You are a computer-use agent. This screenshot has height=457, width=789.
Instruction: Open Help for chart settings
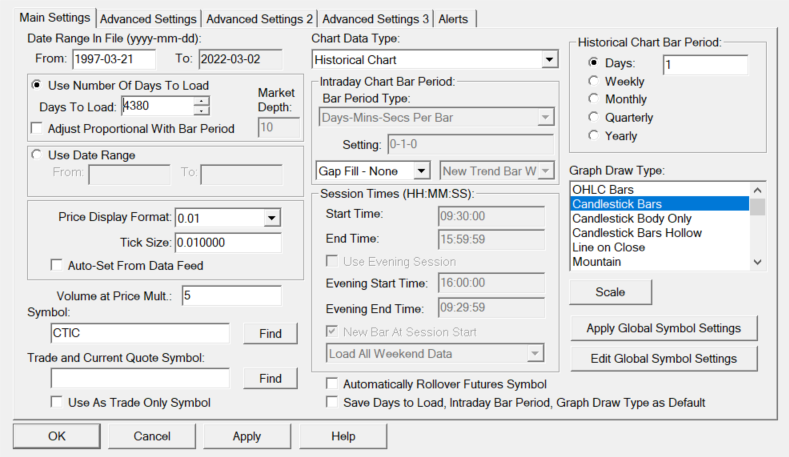343,436
